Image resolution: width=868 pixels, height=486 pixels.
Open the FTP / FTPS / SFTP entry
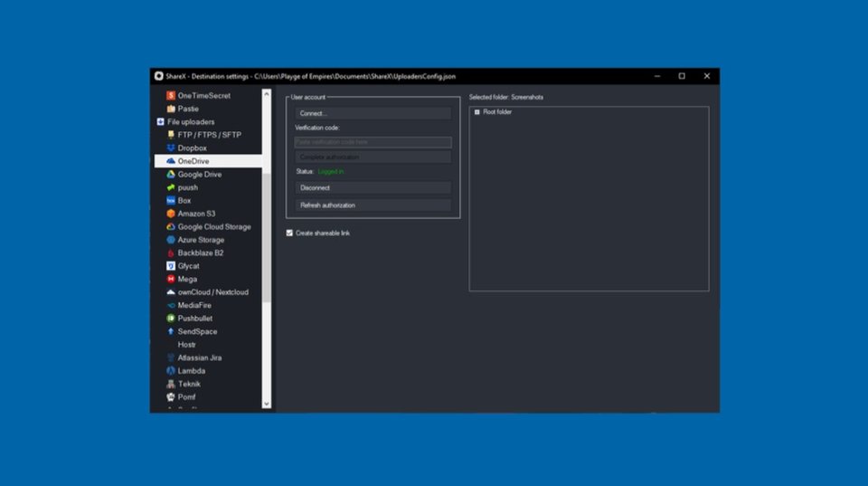[208, 135]
